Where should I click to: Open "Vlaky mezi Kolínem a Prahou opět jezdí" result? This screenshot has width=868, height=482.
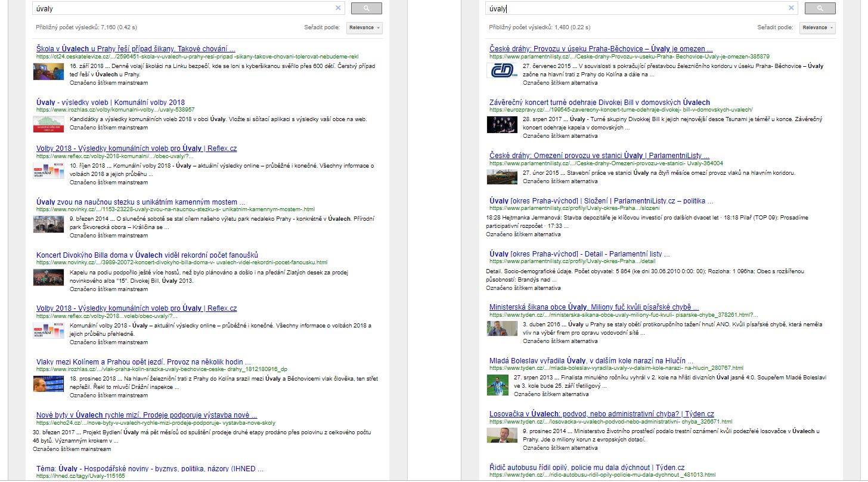tap(144, 362)
